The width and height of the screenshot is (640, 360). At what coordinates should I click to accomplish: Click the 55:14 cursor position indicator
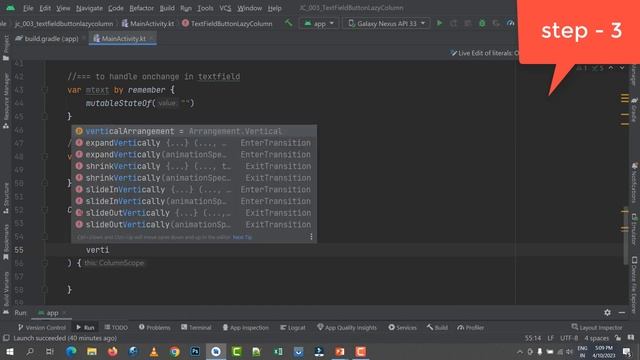click(533, 338)
